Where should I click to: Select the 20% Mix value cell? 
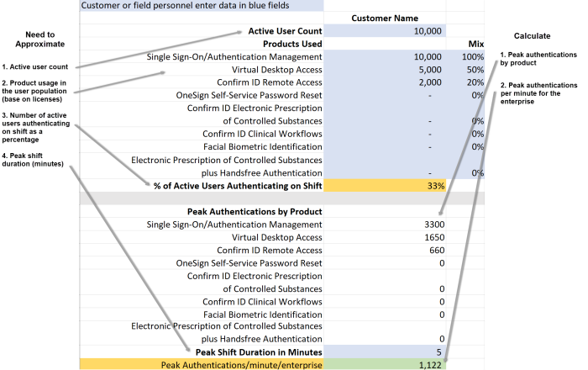tap(470, 83)
